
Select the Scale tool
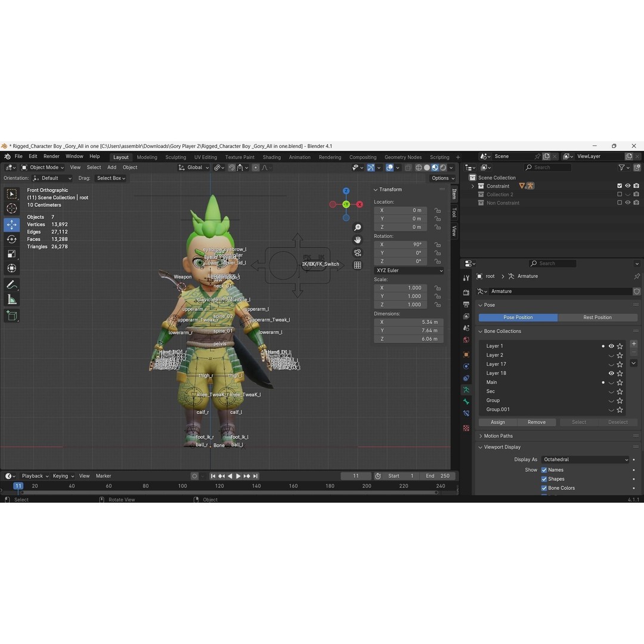tap(11, 254)
